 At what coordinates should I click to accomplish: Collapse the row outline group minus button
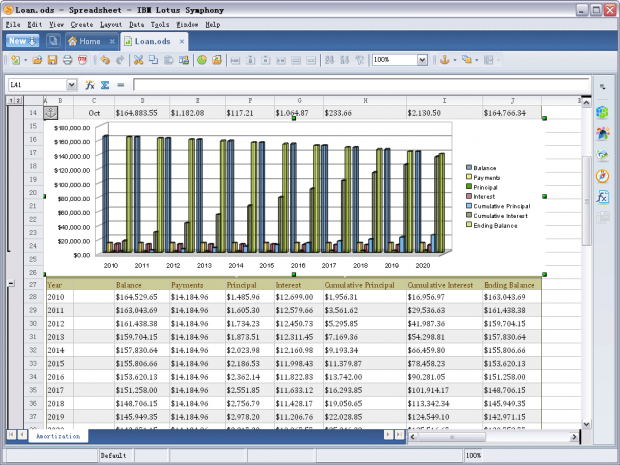(x=11, y=284)
